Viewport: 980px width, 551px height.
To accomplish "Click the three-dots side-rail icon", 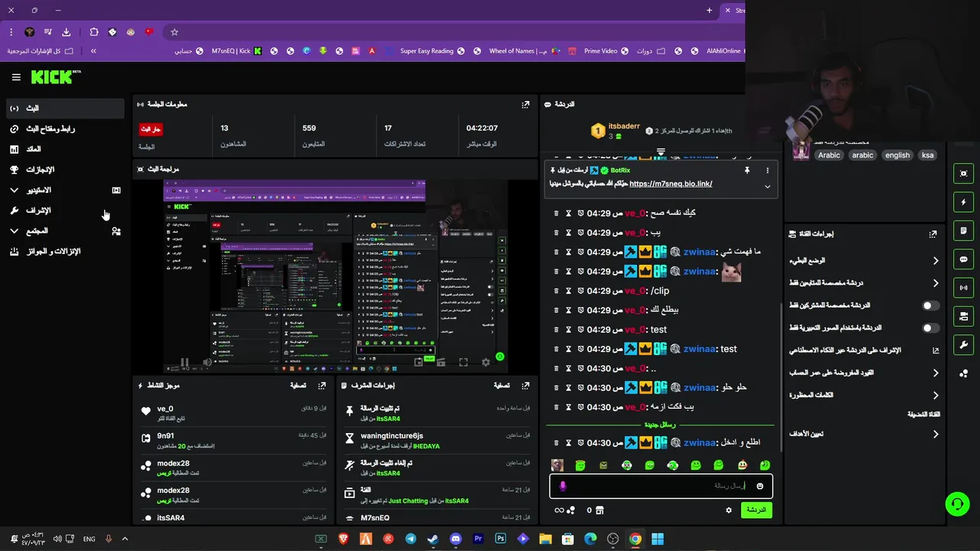I will (x=964, y=373).
